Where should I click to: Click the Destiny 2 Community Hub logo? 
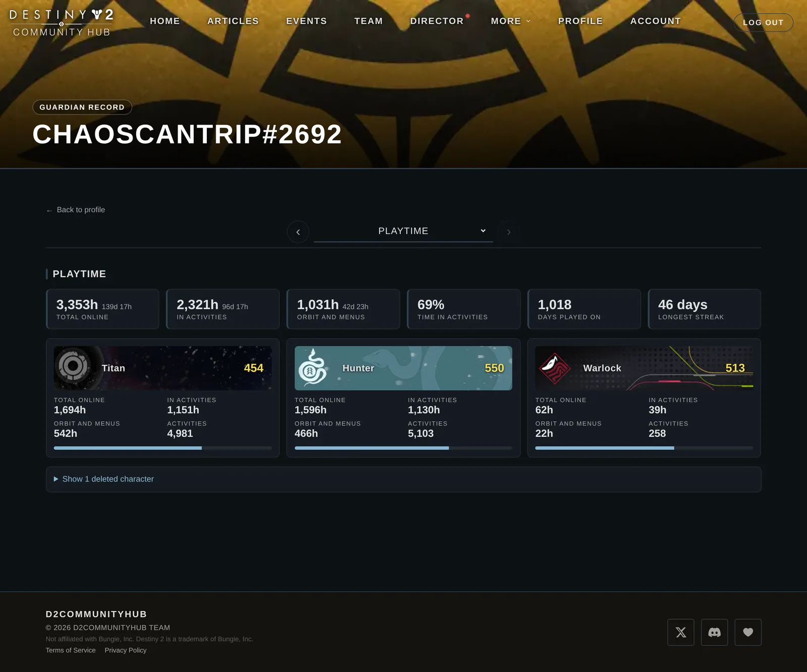click(62, 23)
